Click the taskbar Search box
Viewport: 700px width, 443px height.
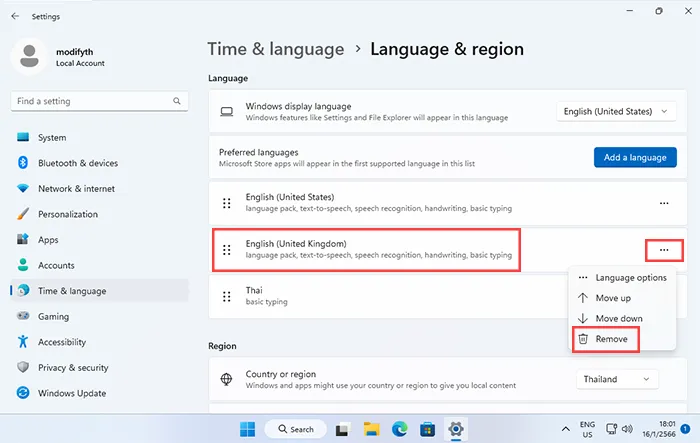296,429
